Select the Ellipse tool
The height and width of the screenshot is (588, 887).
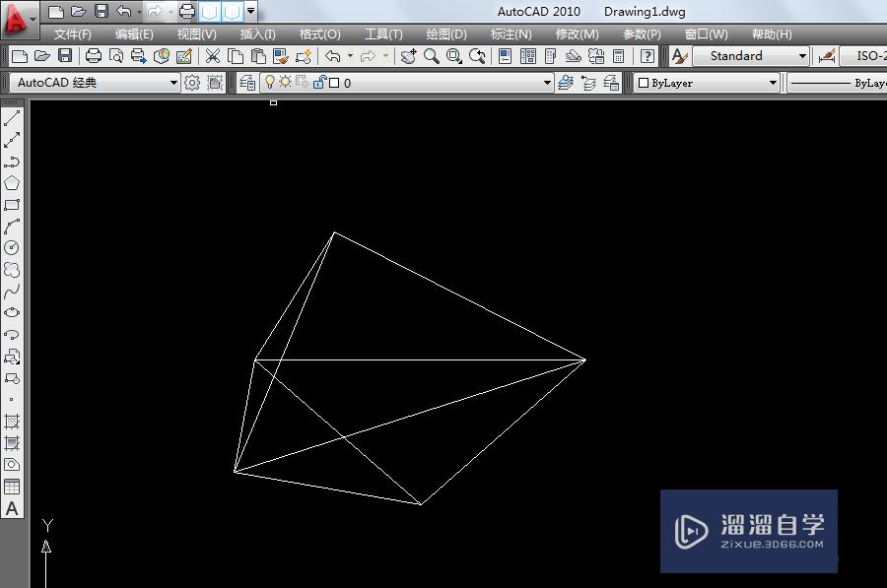point(12,312)
